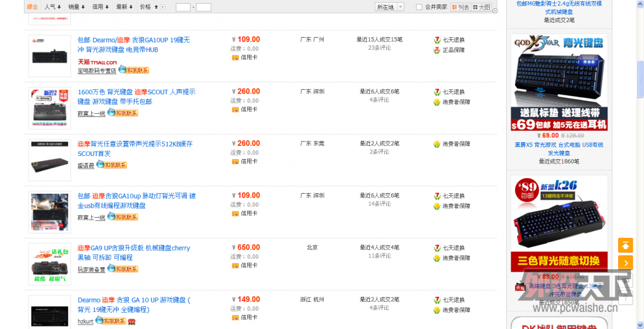
Task: Click the small close icon beside 大图
Action: pyautogui.click(x=495, y=11)
